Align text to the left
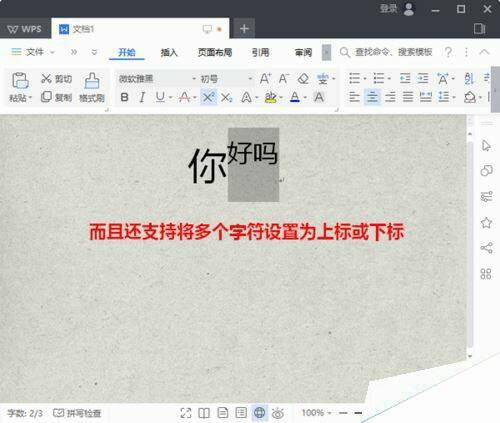 pos(354,97)
